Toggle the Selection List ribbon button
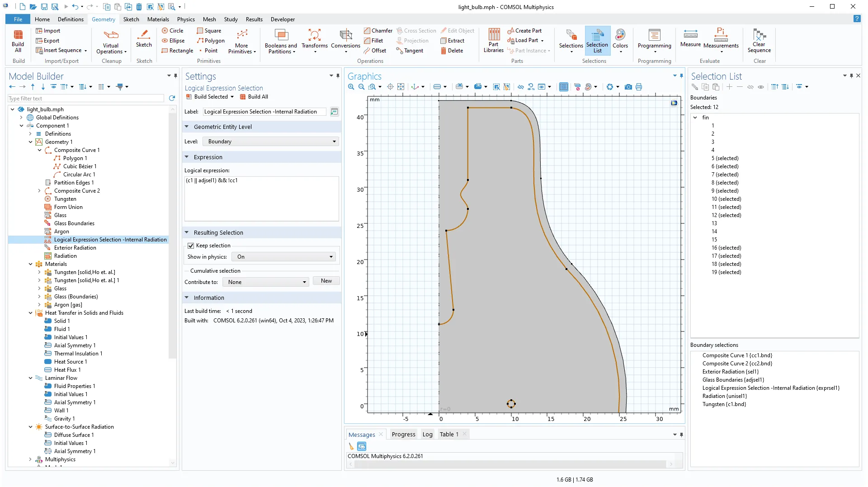The width and height of the screenshot is (868, 487). point(597,40)
